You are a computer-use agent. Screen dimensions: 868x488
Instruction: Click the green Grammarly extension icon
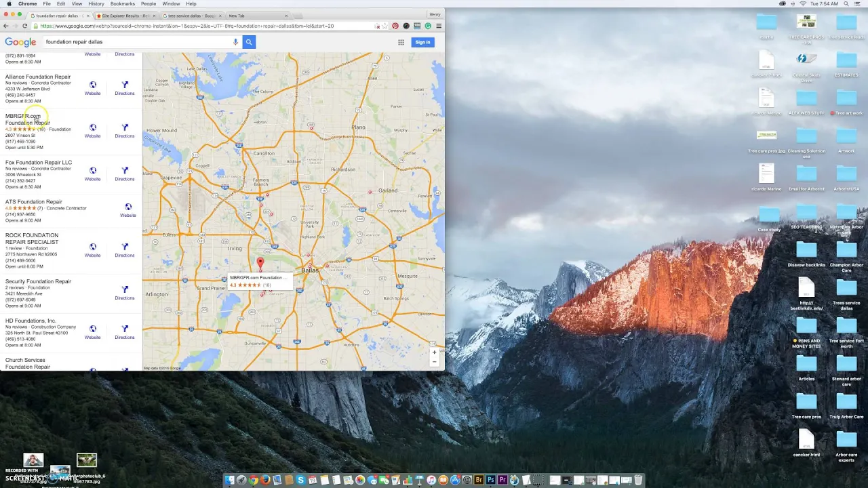click(428, 26)
